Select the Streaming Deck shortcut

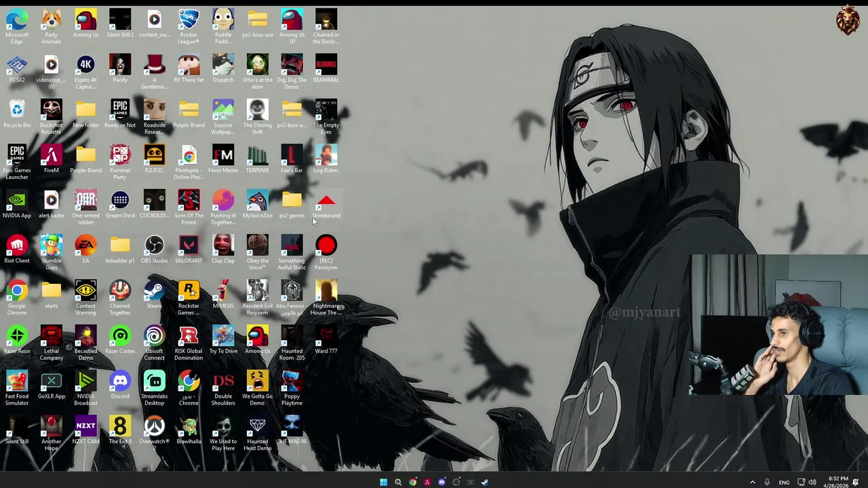[x=120, y=205]
